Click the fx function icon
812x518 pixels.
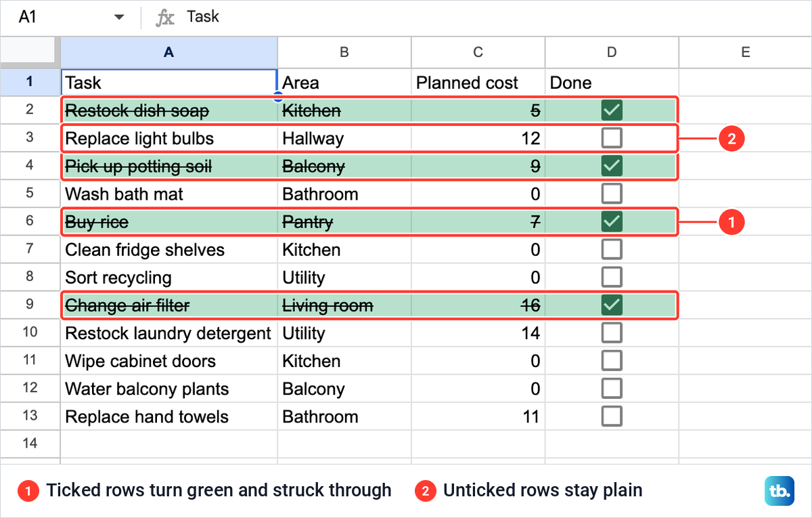click(x=165, y=18)
